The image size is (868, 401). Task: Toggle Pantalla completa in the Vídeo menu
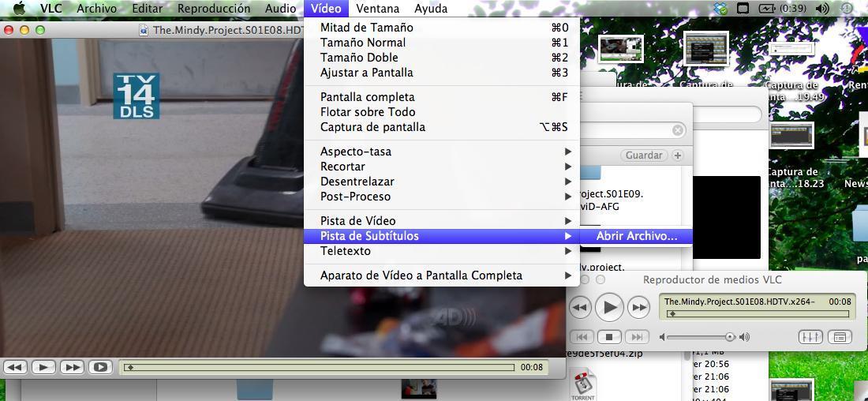point(367,97)
